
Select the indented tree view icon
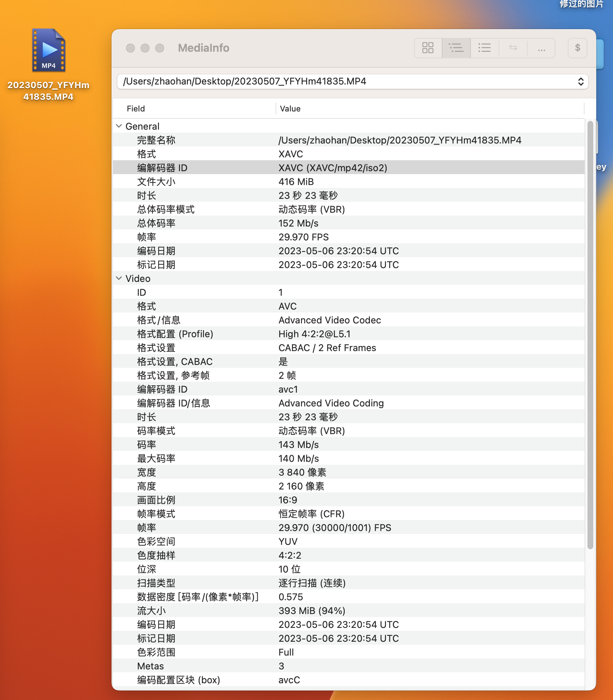pyautogui.click(x=456, y=48)
